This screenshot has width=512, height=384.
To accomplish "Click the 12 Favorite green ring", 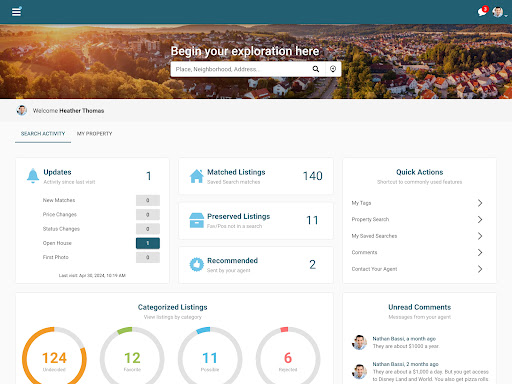I will [132, 359].
